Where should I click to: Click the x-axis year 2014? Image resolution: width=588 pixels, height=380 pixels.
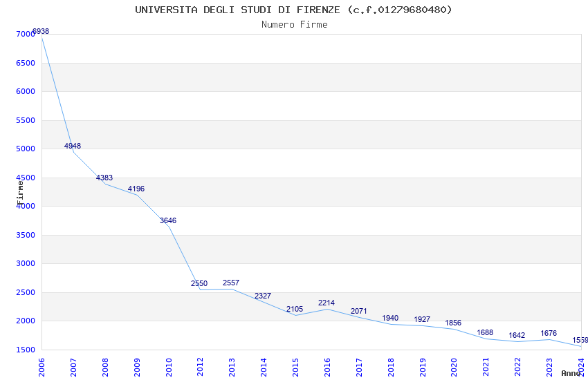264,368
